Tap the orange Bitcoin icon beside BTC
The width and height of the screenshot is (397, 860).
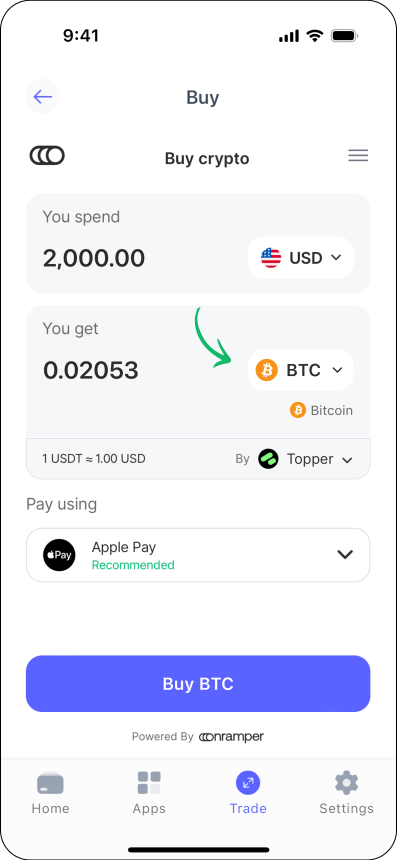coord(267,370)
